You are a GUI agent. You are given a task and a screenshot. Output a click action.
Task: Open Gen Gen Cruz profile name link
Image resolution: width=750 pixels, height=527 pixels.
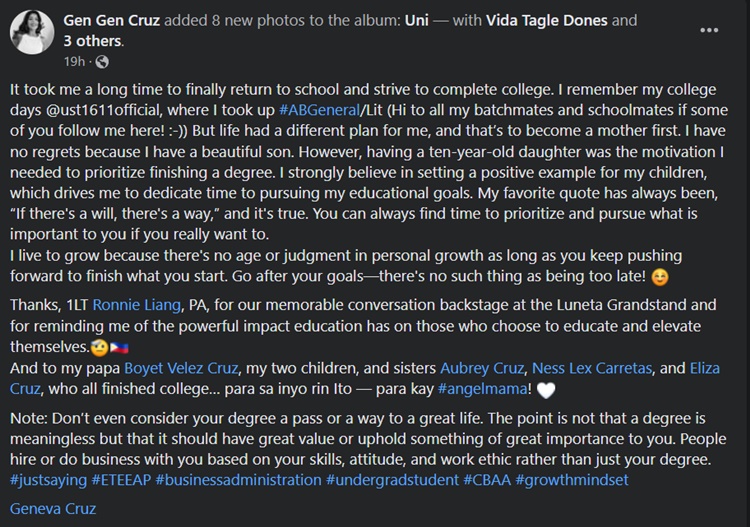point(111,21)
